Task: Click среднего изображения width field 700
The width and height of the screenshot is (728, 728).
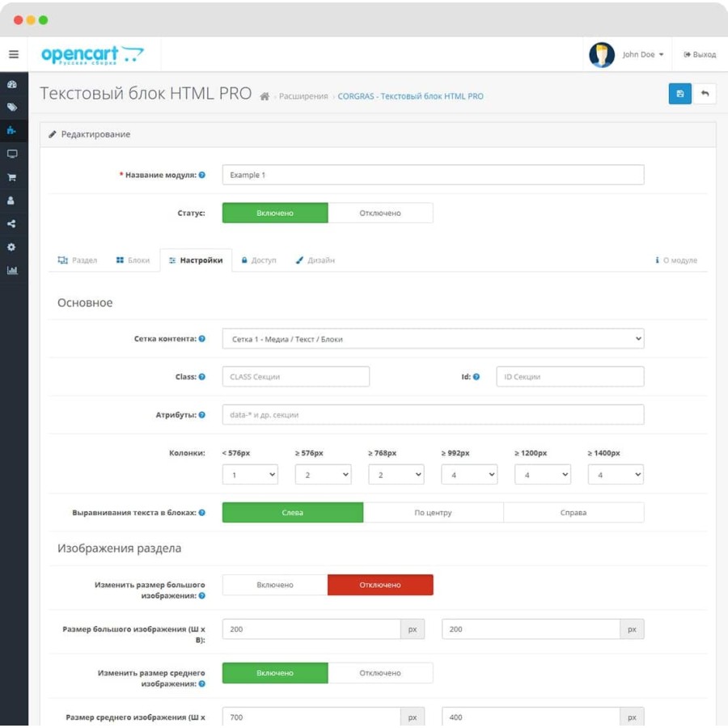Action: coord(311,717)
